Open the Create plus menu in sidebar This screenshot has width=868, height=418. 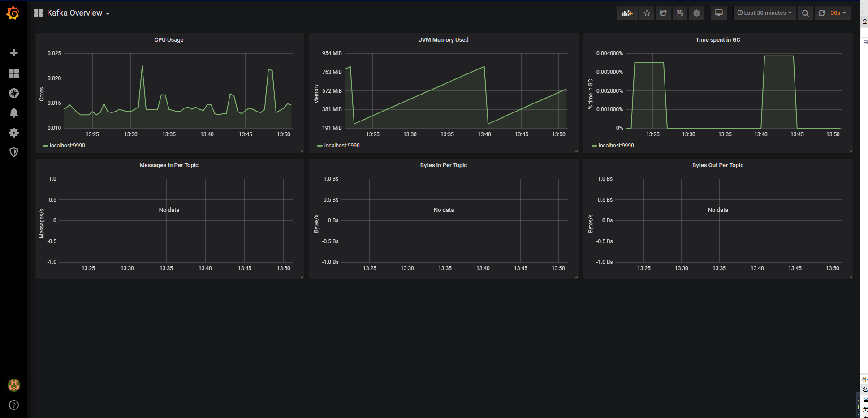click(x=14, y=53)
